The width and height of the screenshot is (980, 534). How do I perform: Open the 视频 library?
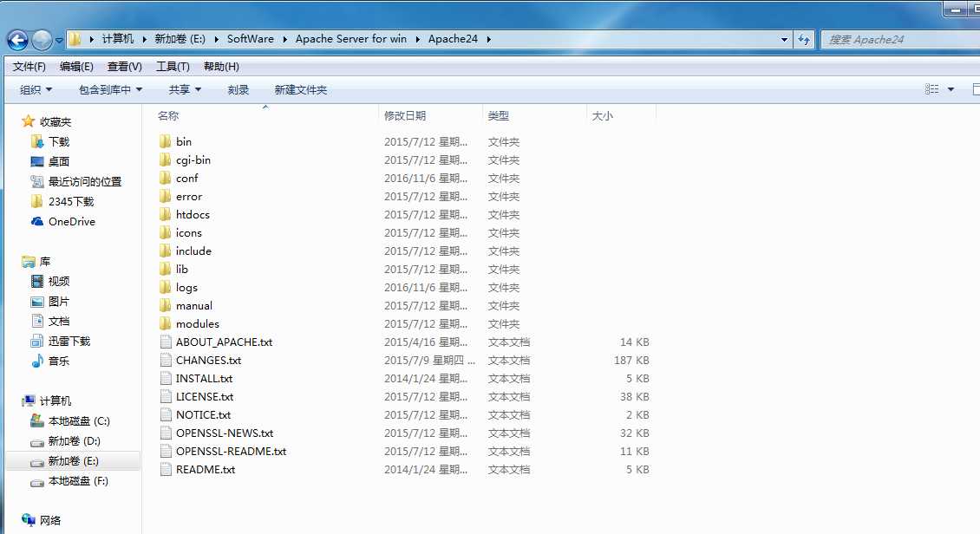coord(59,282)
